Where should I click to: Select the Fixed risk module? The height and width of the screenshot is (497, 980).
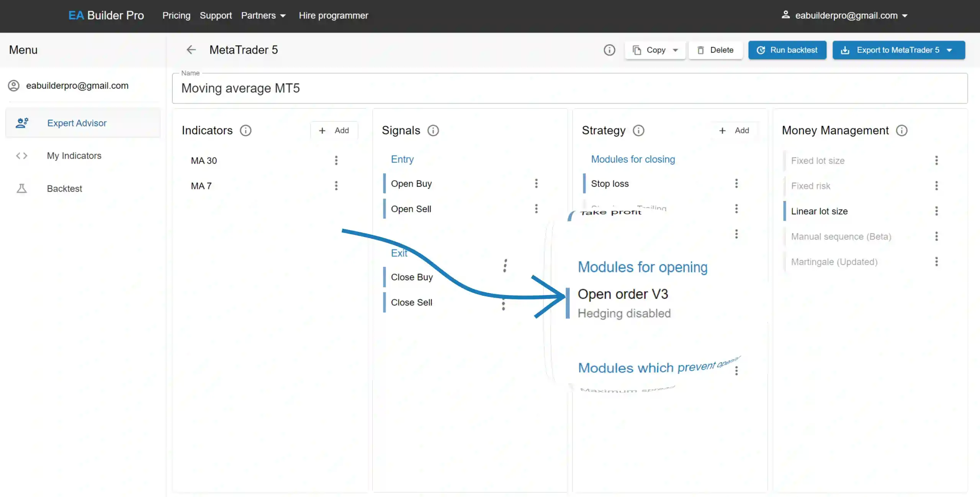click(810, 186)
